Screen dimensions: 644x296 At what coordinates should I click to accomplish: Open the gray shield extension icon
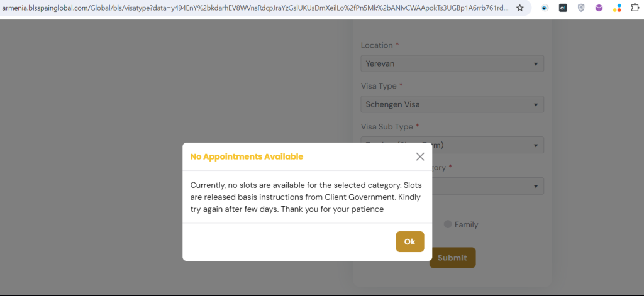point(581,8)
